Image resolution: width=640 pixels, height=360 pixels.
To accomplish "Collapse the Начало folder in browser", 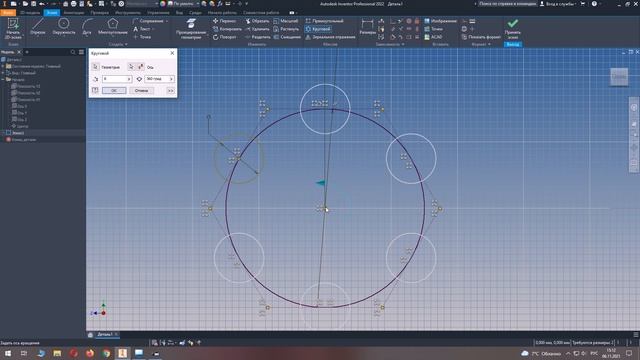I will click(3, 80).
